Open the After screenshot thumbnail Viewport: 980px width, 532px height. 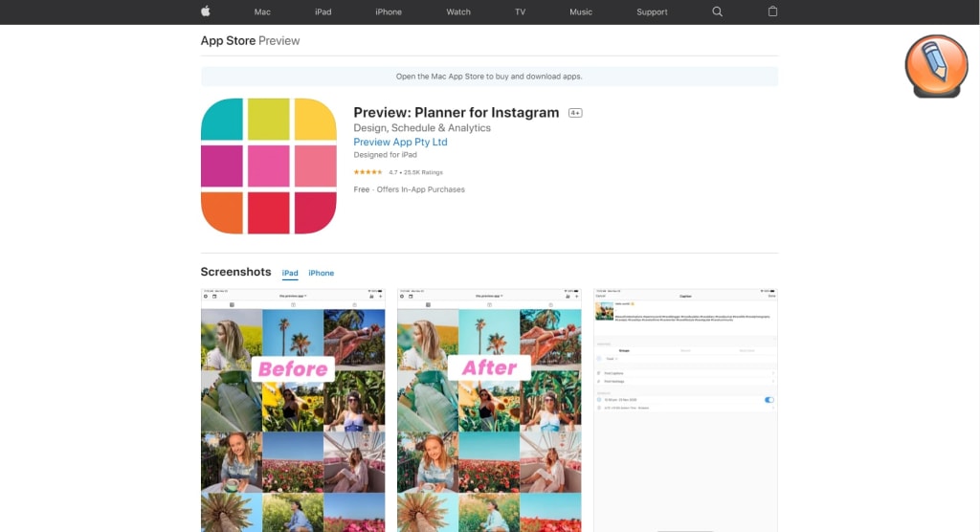pos(489,410)
